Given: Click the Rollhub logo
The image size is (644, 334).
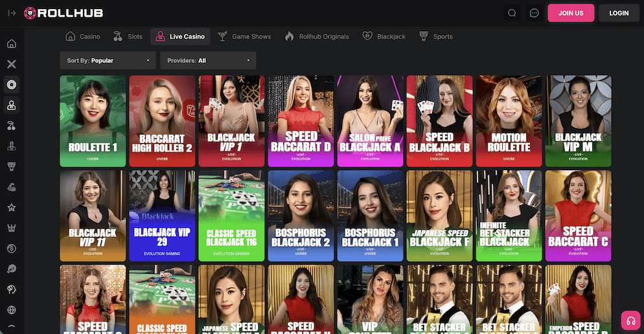Looking at the screenshot, I should pyautogui.click(x=63, y=13).
